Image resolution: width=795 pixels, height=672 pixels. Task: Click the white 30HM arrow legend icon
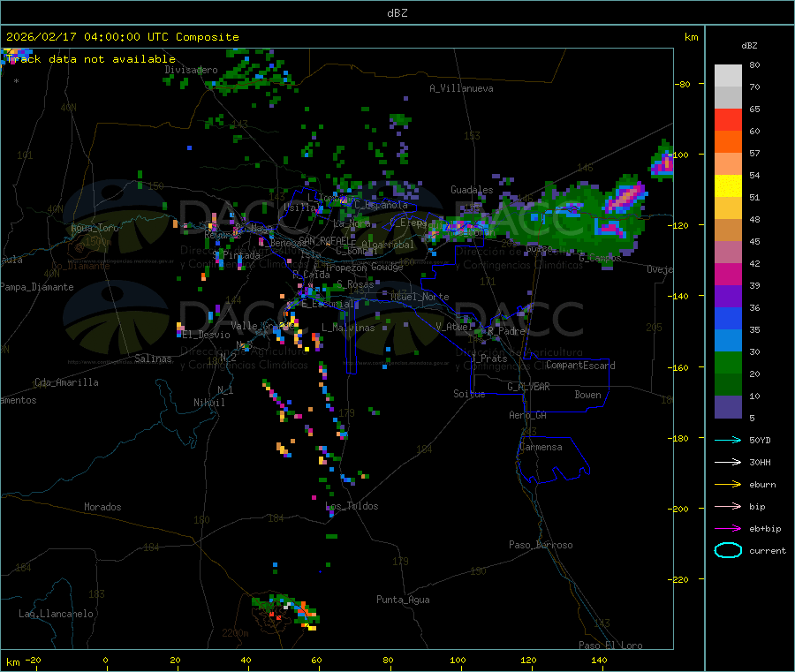(728, 462)
